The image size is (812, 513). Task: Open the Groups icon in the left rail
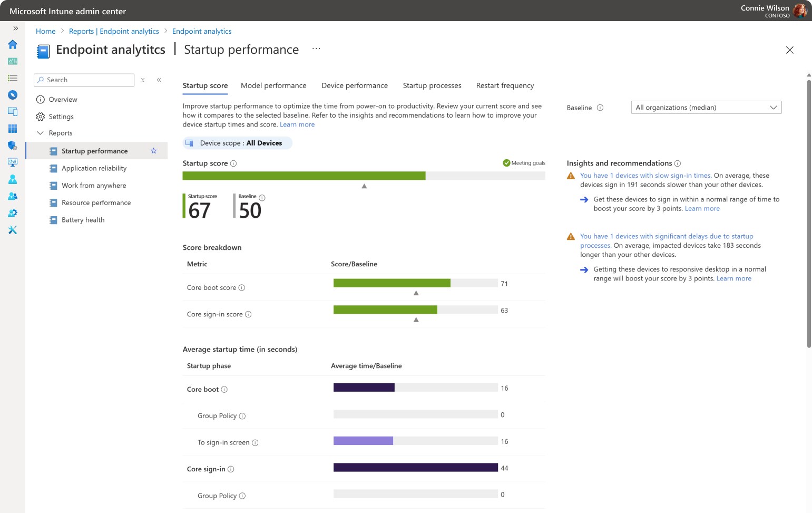13,196
